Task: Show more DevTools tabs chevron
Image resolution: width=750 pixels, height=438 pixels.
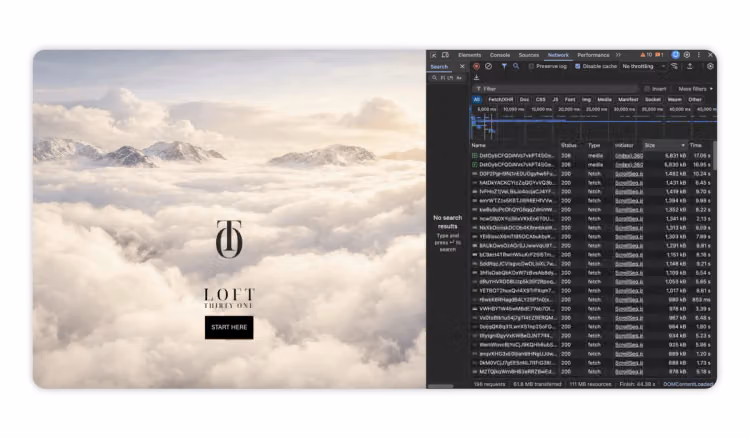Action: coord(618,55)
